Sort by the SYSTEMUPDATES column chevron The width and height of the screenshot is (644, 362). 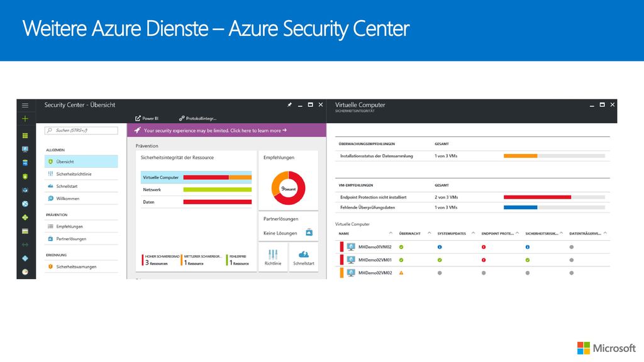click(x=473, y=233)
